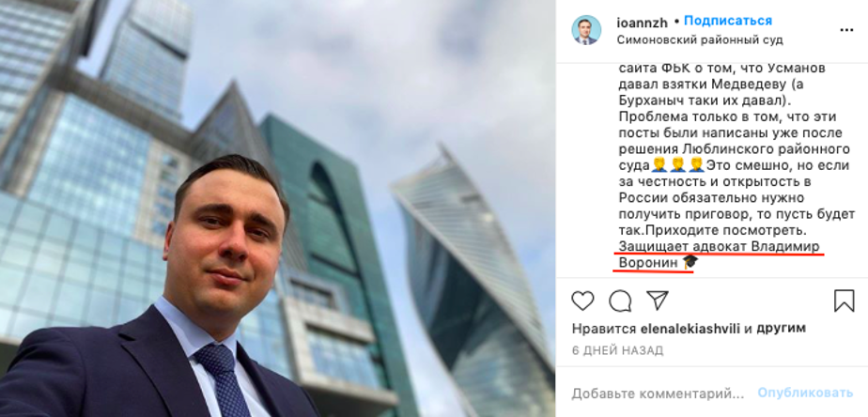
Task: Open the 6 ДНЕЙ НАЗАД timestamp
Action: pyautogui.click(x=617, y=350)
